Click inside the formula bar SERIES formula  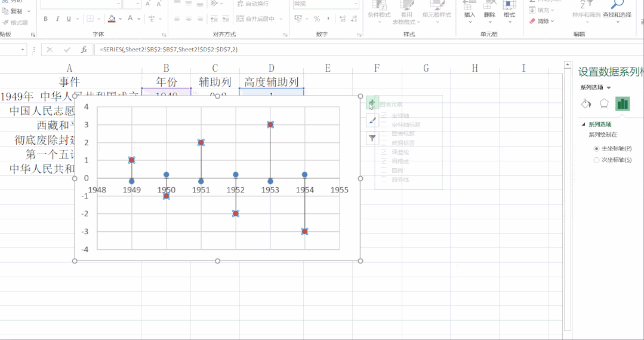pyautogui.click(x=168, y=50)
